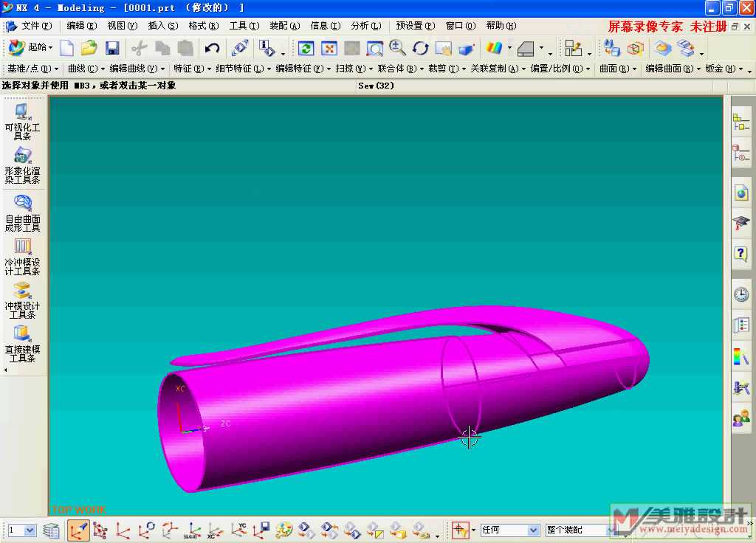Expand the selection filter dropdown (任何)

(510, 530)
